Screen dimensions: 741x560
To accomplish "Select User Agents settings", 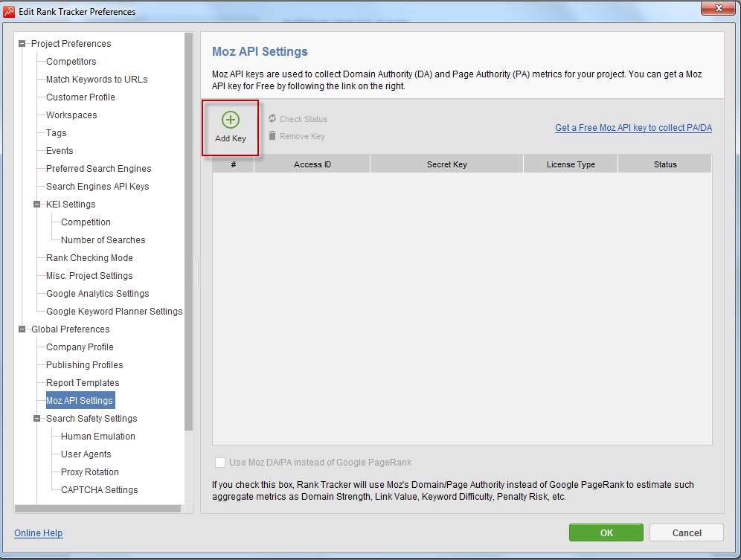I will pyautogui.click(x=86, y=454).
